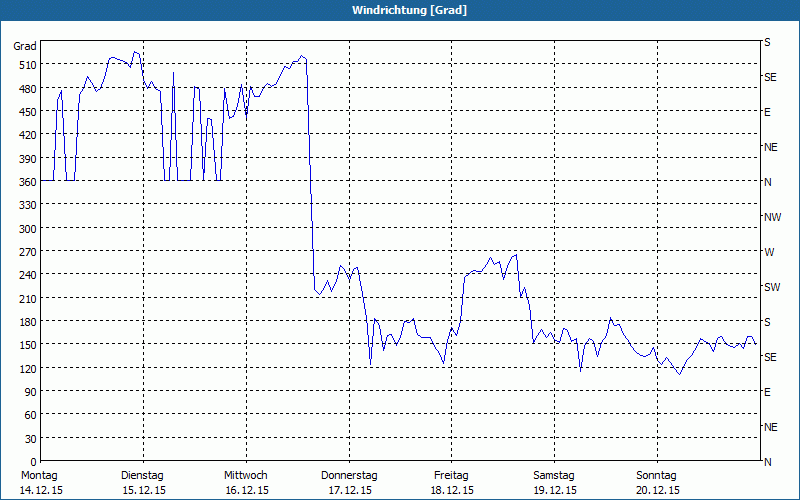The height and width of the screenshot is (500, 800).
Task: Select the 20.12.15 date label
Action: tap(658, 490)
